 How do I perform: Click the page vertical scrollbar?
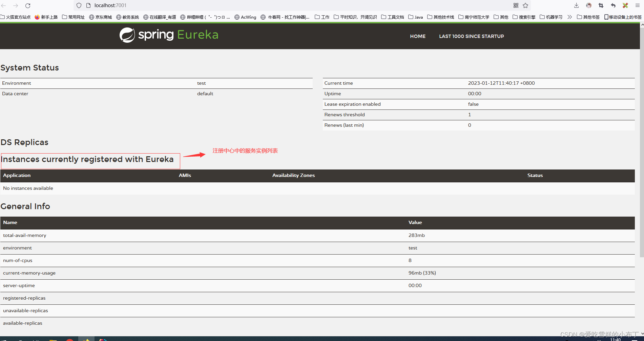(642, 142)
